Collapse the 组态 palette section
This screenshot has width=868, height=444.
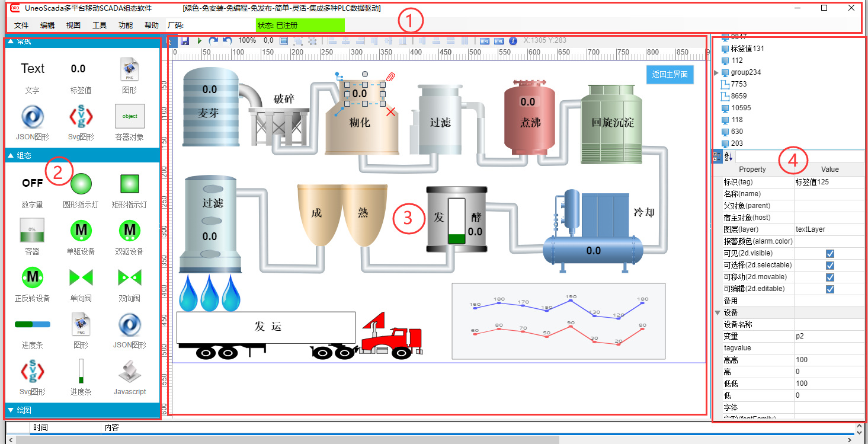11,156
